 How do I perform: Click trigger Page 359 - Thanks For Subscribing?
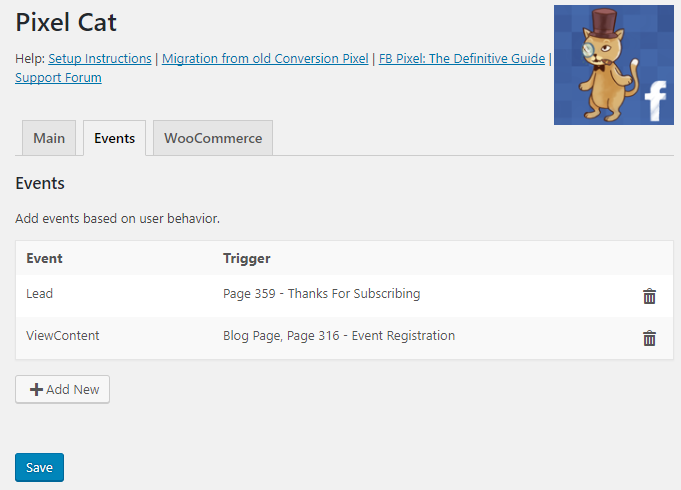click(x=322, y=294)
